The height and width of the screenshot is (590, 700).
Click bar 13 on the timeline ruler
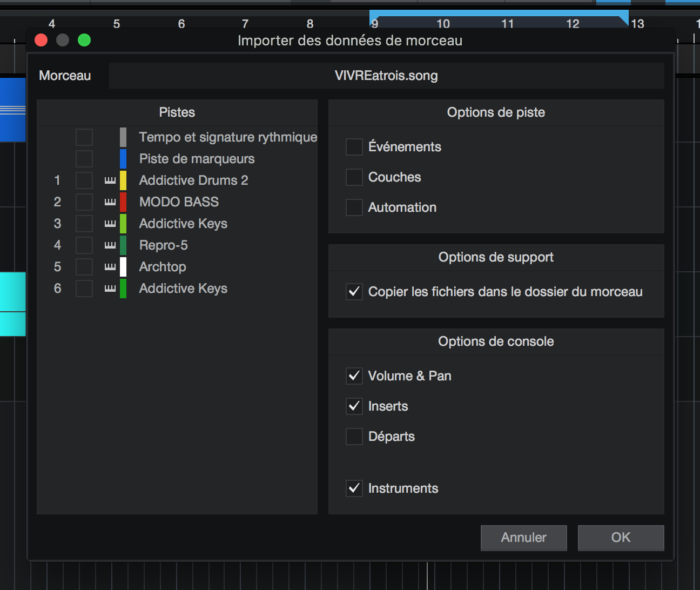(637, 24)
